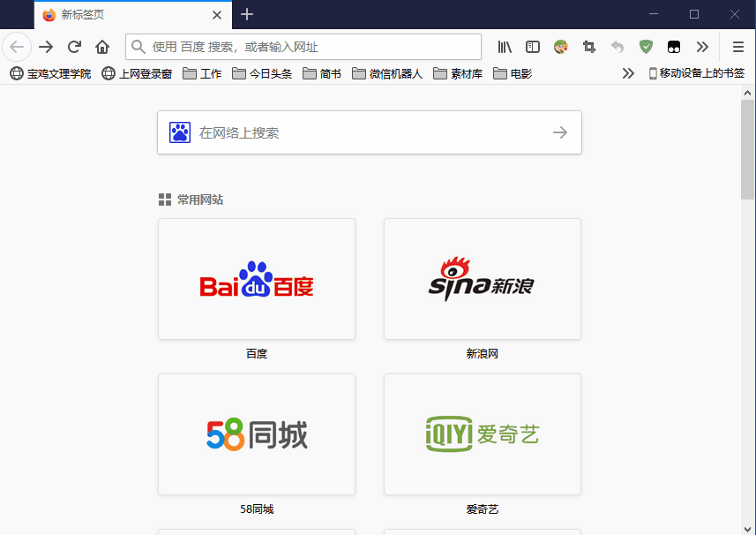756x535 pixels.
Task: Go back to the previous page
Action: tap(17, 47)
